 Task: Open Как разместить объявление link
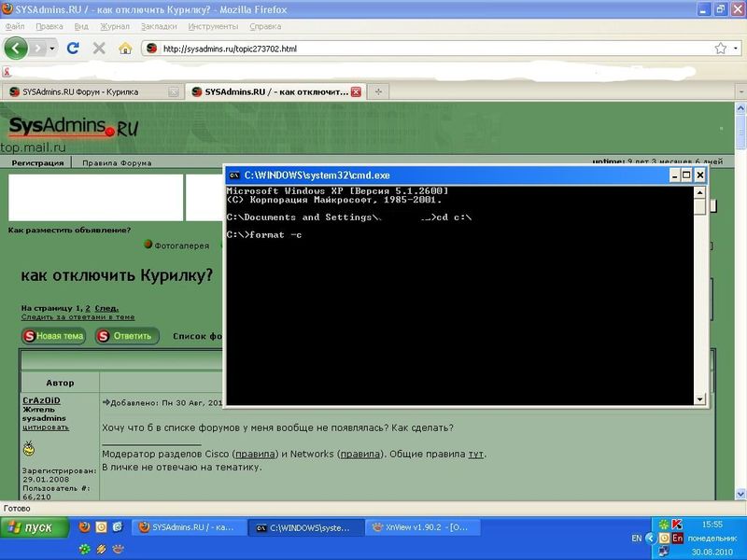69,230
